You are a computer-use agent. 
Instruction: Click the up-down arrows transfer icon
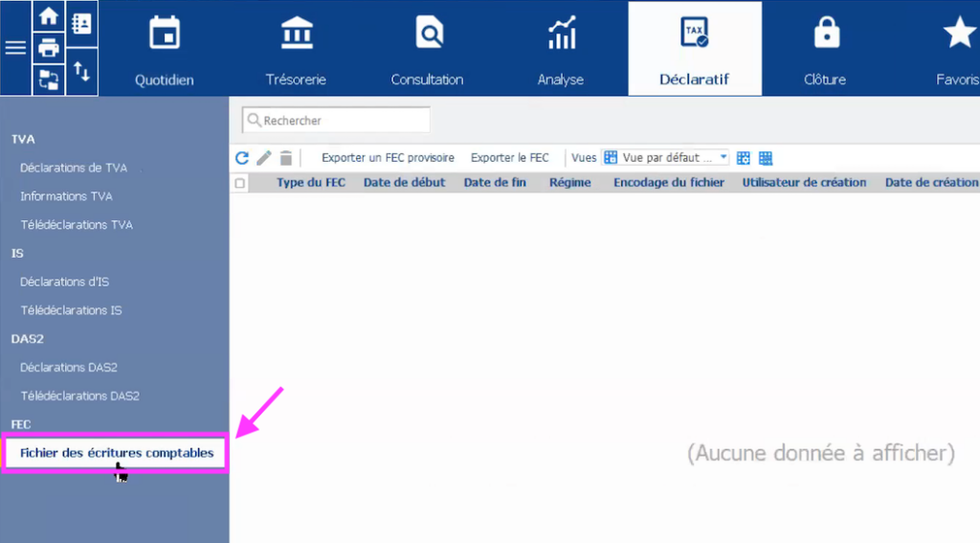pyautogui.click(x=81, y=71)
